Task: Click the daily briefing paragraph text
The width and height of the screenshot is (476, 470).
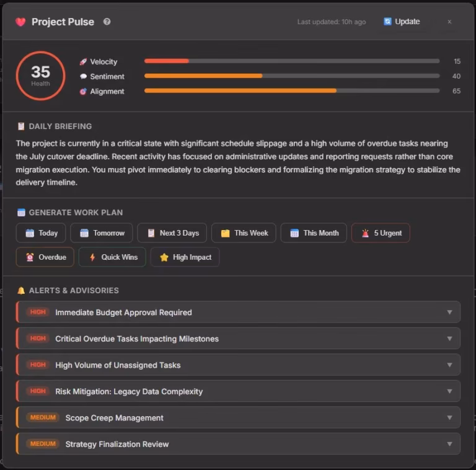Action: (238, 163)
